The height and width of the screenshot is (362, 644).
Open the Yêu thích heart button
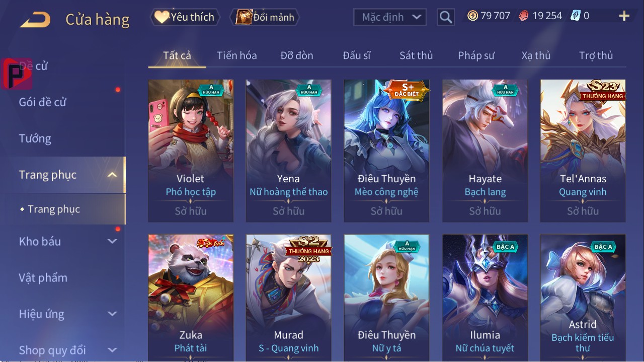(185, 17)
